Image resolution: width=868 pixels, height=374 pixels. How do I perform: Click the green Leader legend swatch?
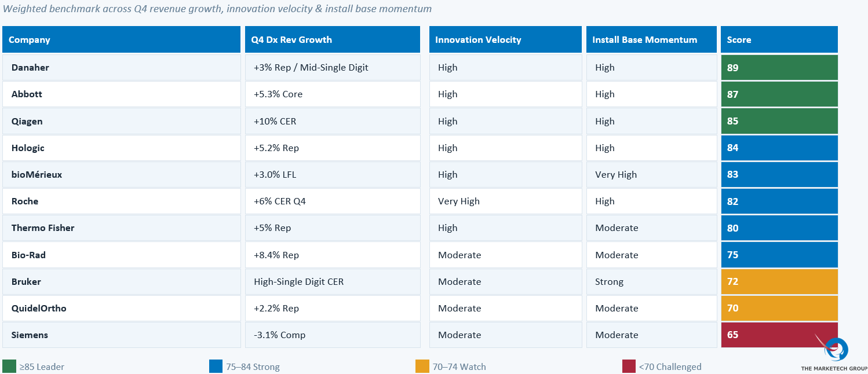pos(9,366)
